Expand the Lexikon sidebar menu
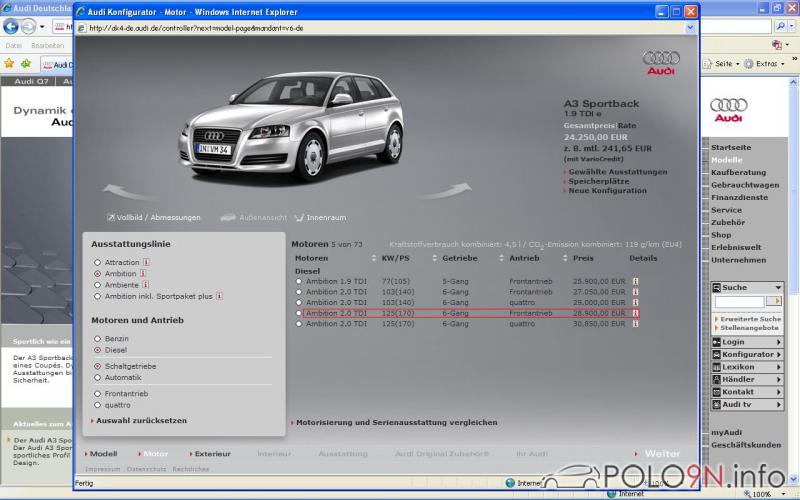 click(x=779, y=367)
